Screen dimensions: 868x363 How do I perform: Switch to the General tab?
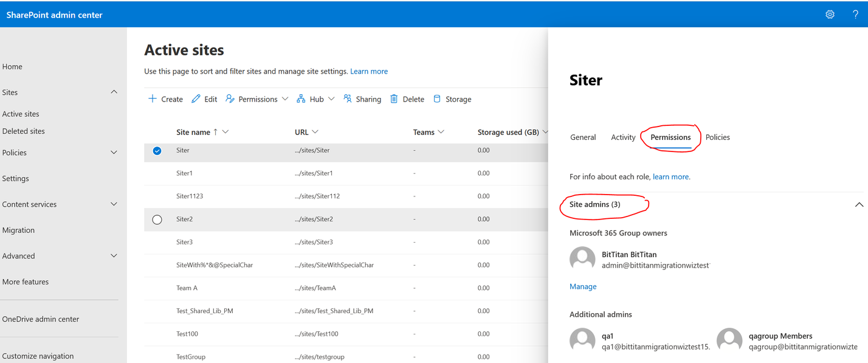[x=582, y=137]
